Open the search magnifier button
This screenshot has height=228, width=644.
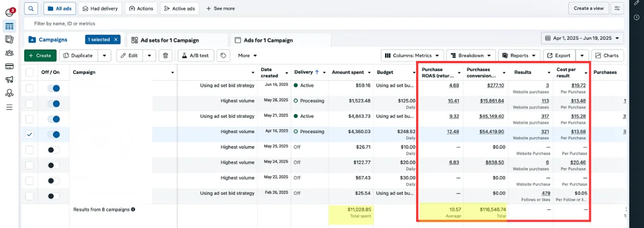pos(31,8)
